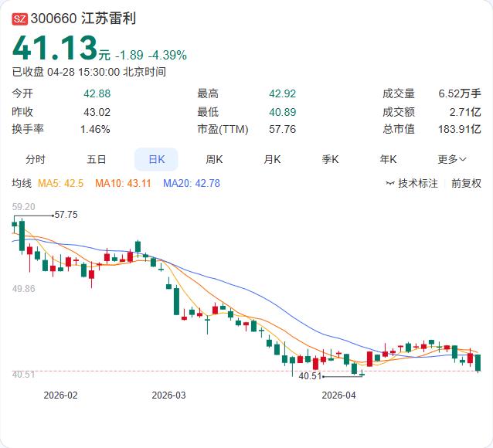
Task: Click the 2026-02 date axis label
Action: pos(60,395)
